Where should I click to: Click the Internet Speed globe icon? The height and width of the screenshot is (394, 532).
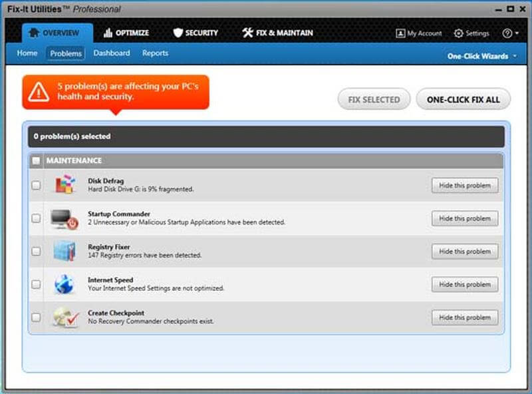(65, 284)
